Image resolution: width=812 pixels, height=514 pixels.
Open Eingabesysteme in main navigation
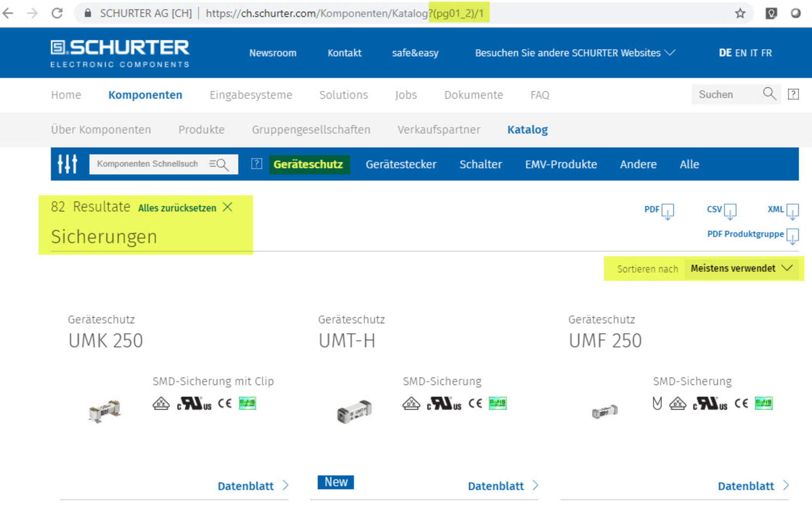click(x=251, y=95)
